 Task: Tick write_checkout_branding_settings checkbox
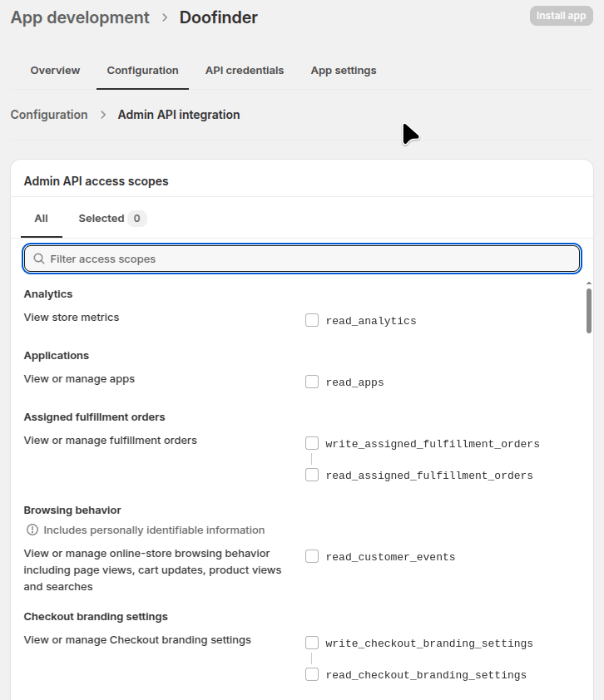pyautogui.click(x=312, y=643)
